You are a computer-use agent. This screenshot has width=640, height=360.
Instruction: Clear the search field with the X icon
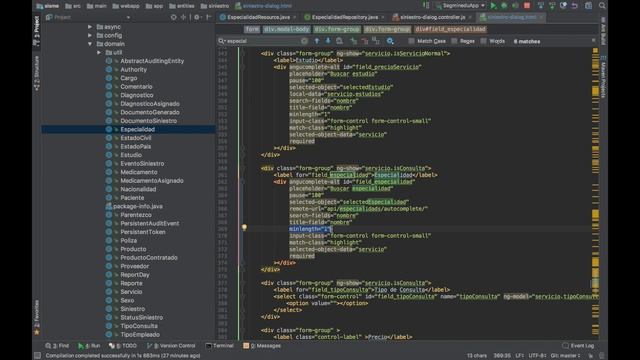click(304, 41)
